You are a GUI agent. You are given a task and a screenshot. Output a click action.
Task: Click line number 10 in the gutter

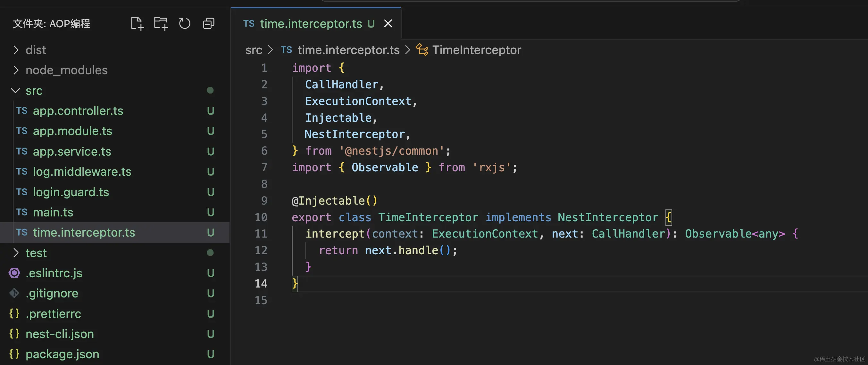click(x=261, y=217)
